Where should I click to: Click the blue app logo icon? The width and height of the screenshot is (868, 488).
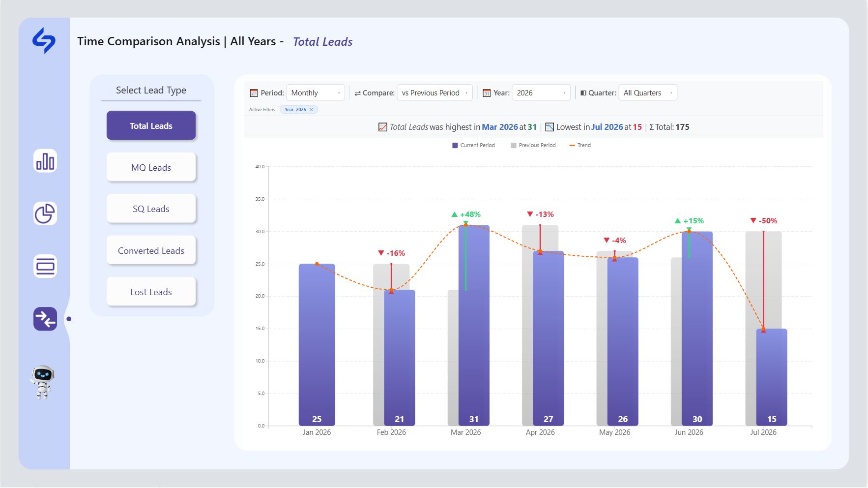pyautogui.click(x=44, y=40)
